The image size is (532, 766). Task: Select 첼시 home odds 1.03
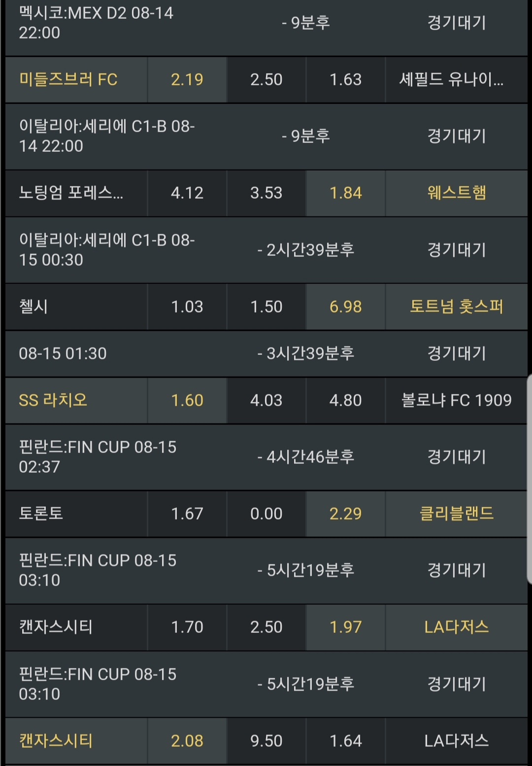(187, 307)
